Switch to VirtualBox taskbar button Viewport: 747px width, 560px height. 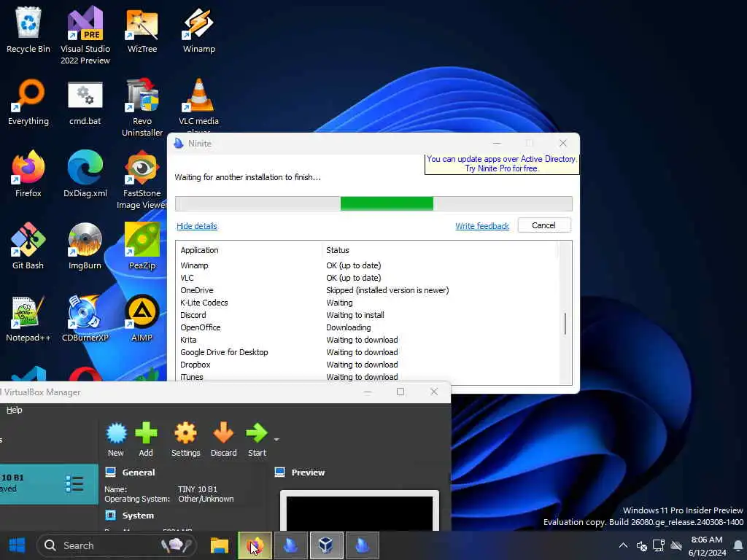[326, 545]
